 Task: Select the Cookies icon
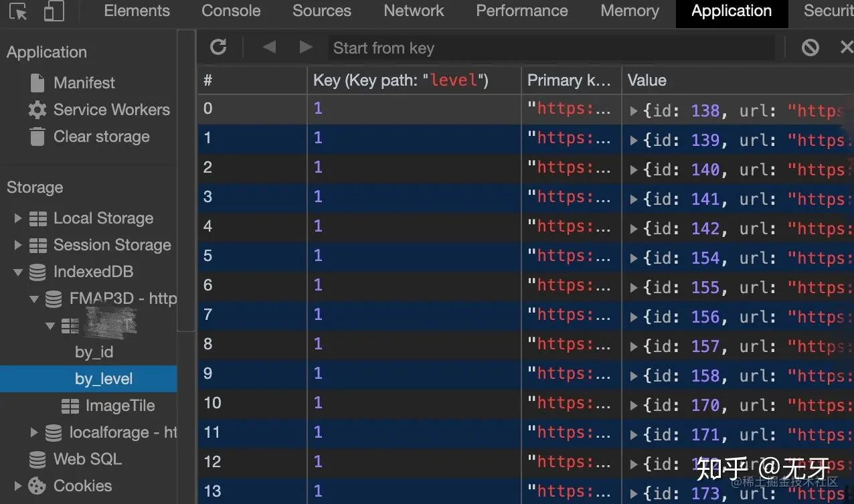(x=37, y=486)
